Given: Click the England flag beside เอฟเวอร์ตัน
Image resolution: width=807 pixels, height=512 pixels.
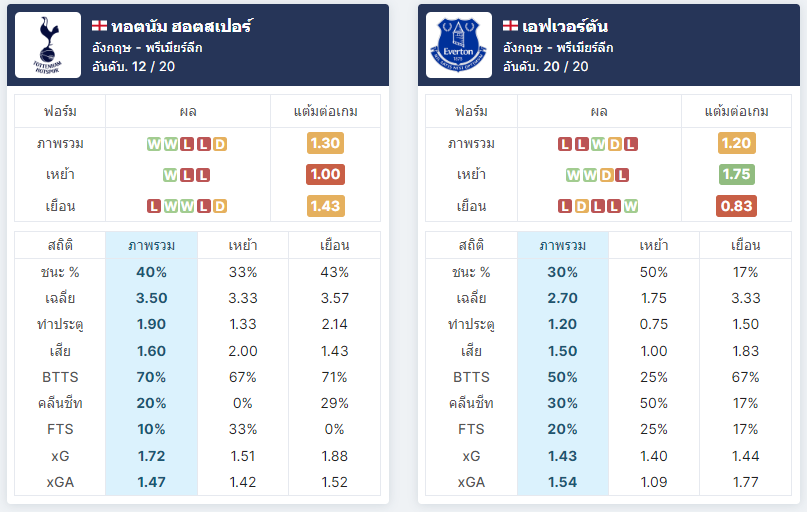Looking at the screenshot, I should pos(510,25).
